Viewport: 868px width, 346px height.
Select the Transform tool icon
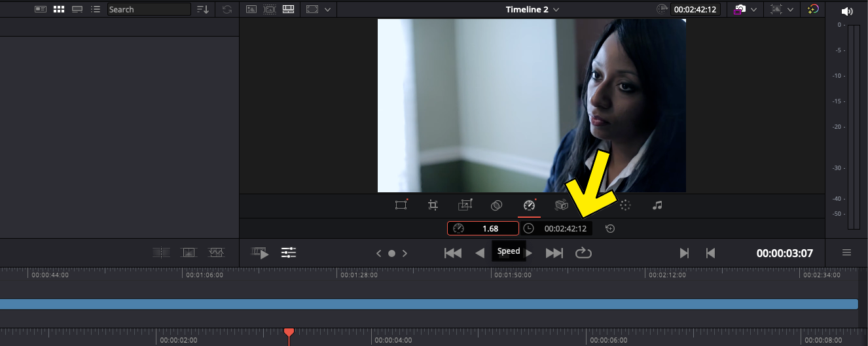(401, 205)
